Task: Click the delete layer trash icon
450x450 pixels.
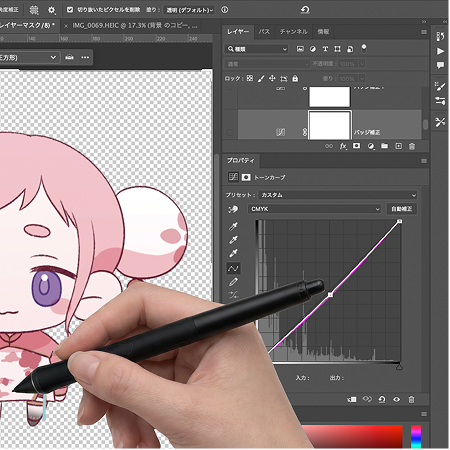Action: tap(412, 146)
